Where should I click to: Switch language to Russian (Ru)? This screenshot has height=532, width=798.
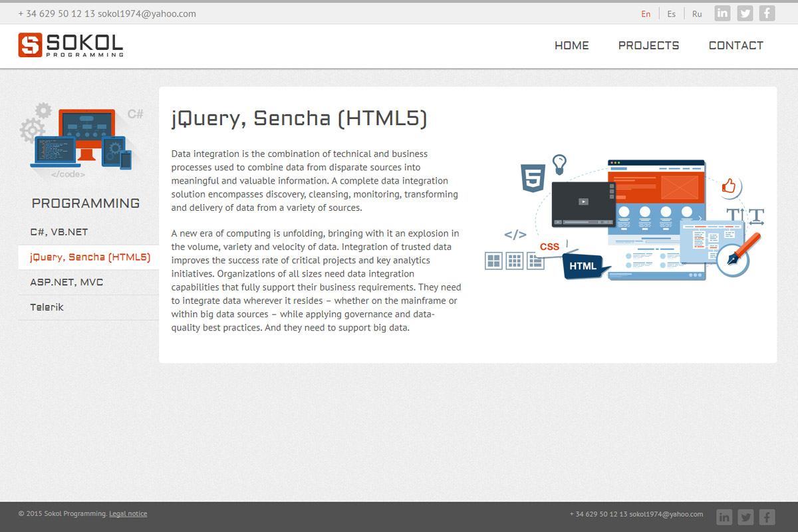click(x=697, y=14)
